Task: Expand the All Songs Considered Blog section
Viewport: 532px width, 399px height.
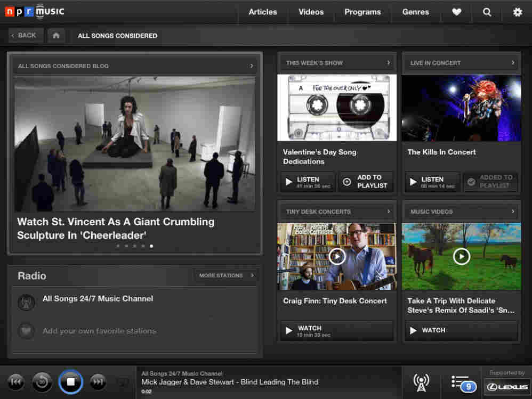Action: [135, 66]
